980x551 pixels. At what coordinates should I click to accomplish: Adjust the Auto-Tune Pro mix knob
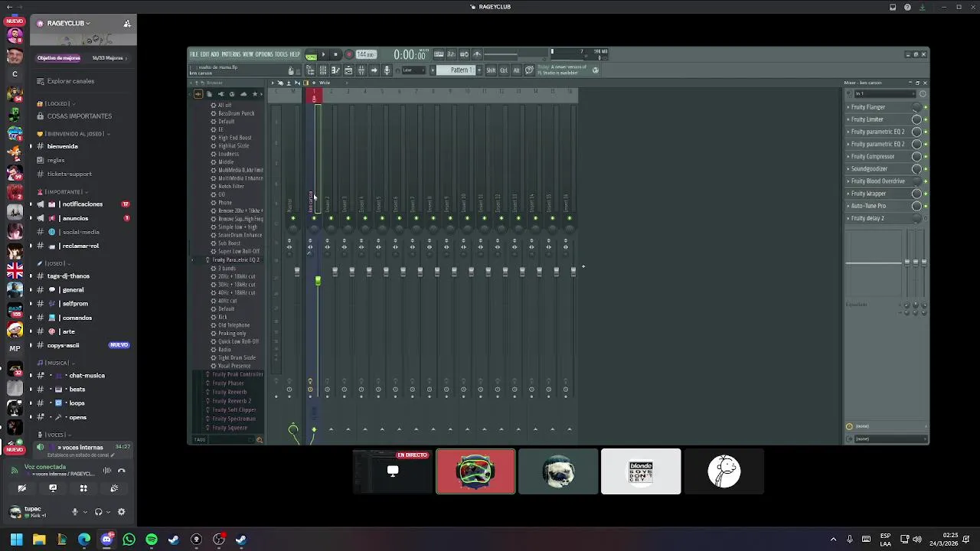tap(916, 206)
